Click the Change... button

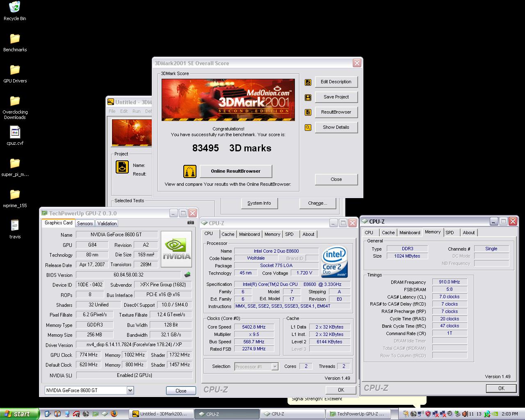coord(318,203)
